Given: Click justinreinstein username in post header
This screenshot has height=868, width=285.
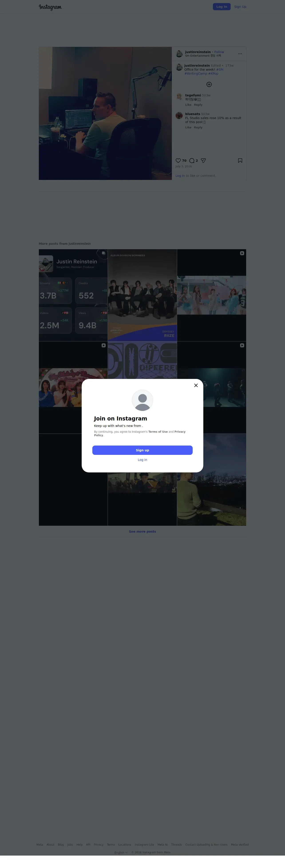Looking at the screenshot, I should pos(198,52).
